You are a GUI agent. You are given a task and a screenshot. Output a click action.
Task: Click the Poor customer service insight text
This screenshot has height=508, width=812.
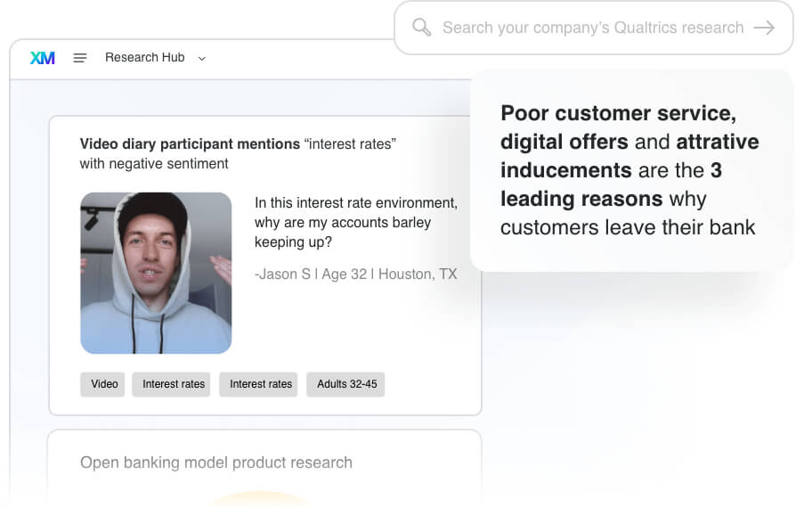coord(629,170)
